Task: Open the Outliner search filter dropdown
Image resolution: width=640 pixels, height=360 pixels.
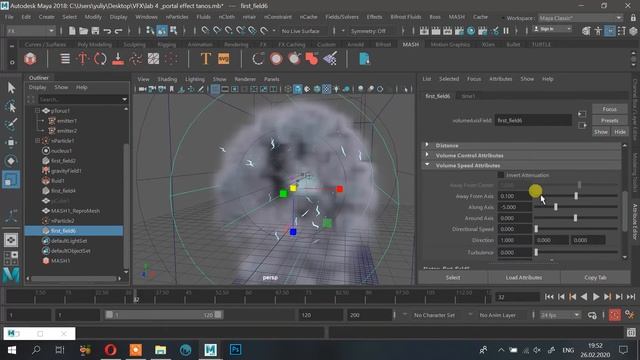Action: [124, 99]
